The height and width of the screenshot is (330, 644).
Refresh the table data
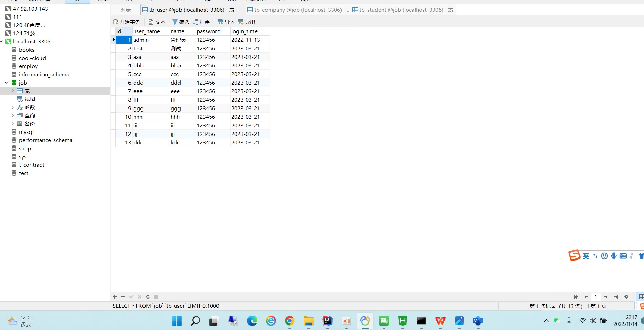(x=148, y=297)
